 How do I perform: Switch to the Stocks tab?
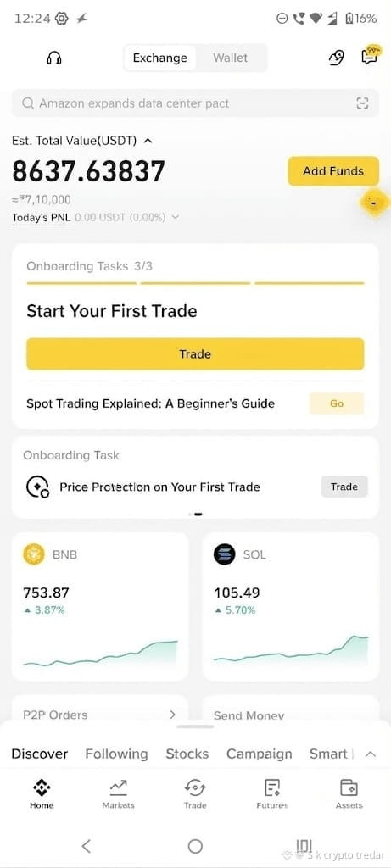click(187, 754)
